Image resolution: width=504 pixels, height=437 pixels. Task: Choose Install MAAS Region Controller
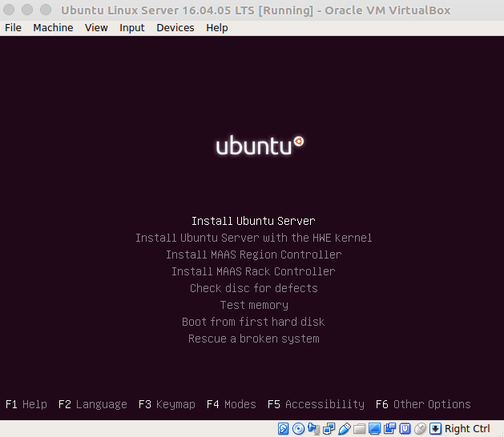[x=253, y=255]
